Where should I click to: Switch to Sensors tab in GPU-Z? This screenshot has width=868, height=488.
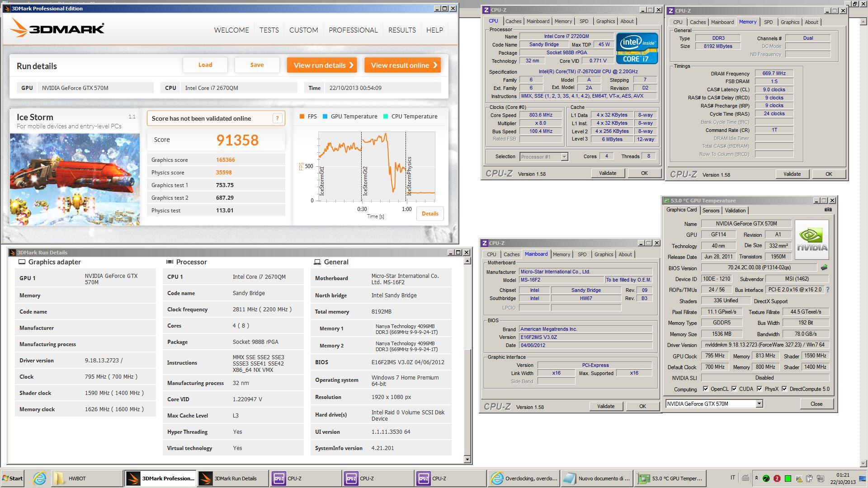(711, 211)
